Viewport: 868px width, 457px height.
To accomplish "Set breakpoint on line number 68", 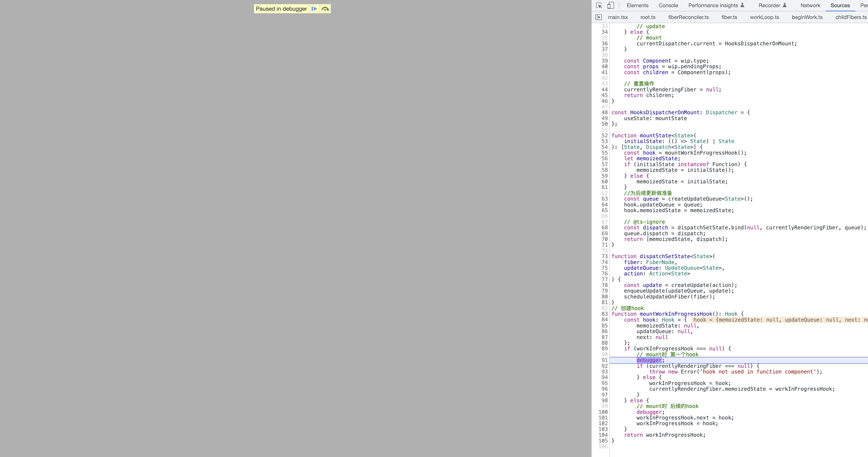I will pyautogui.click(x=604, y=228).
